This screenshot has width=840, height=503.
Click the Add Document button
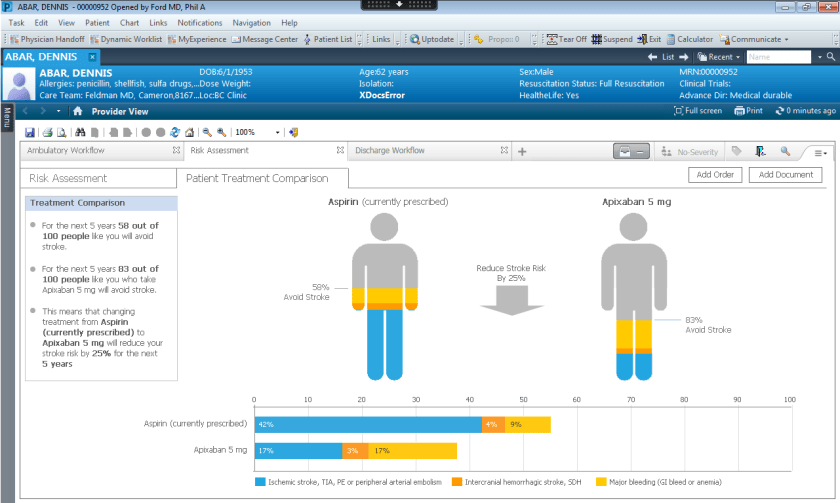click(785, 175)
